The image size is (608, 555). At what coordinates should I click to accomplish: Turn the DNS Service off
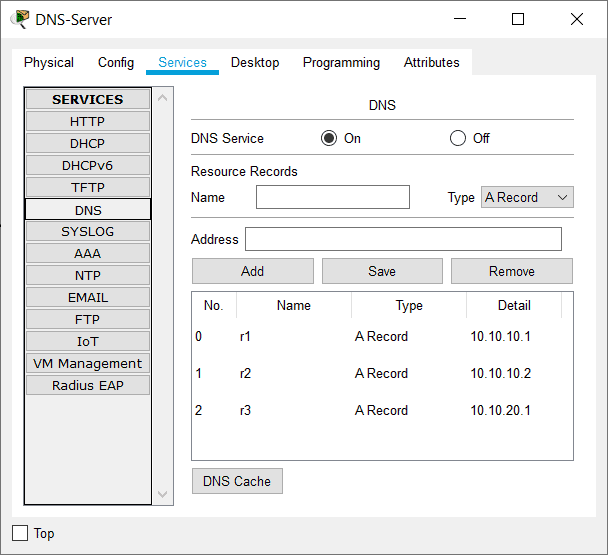(458, 138)
